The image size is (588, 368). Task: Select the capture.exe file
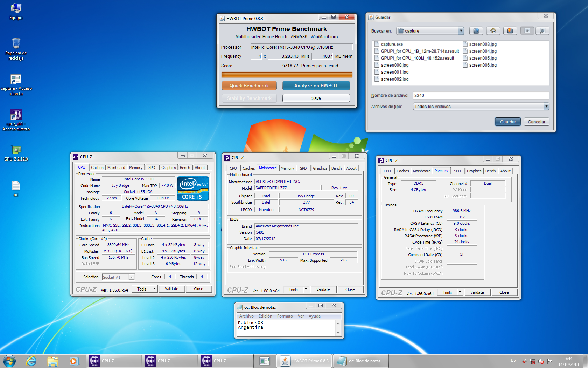388,44
